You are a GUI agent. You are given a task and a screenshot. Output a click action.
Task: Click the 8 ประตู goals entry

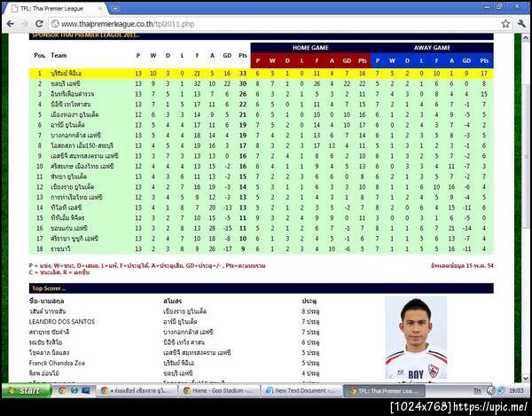(310, 311)
